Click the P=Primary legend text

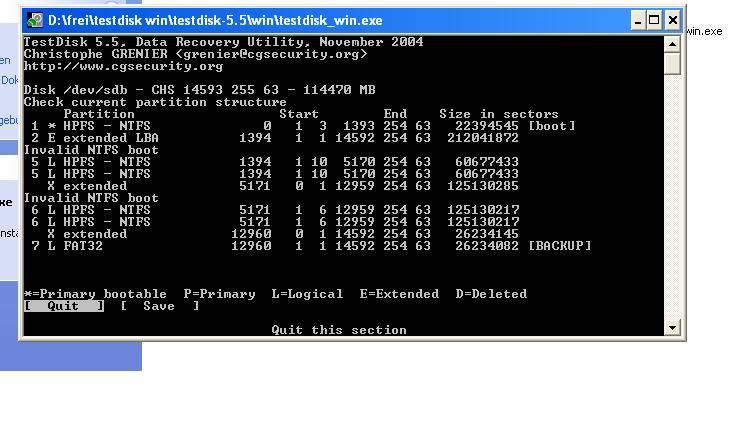coord(219,294)
